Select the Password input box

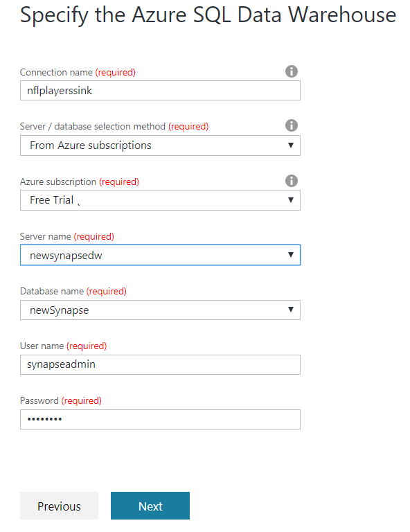[160, 419]
